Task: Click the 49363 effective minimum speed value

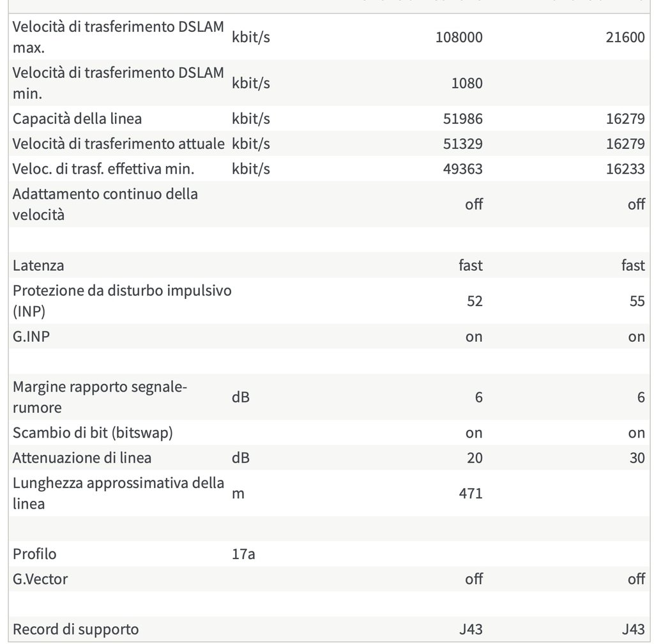Action: click(462, 169)
